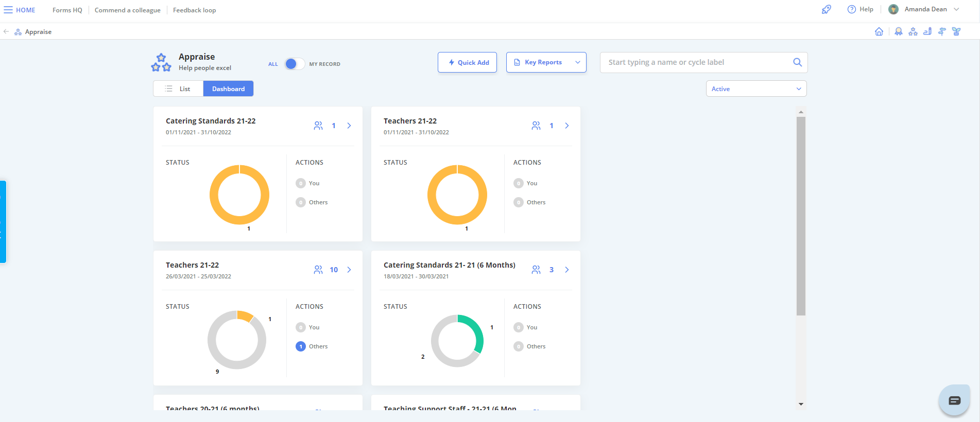
Task: Click the people icon on Teachers 21-22 (26/03/2021) card
Action: pos(318,270)
